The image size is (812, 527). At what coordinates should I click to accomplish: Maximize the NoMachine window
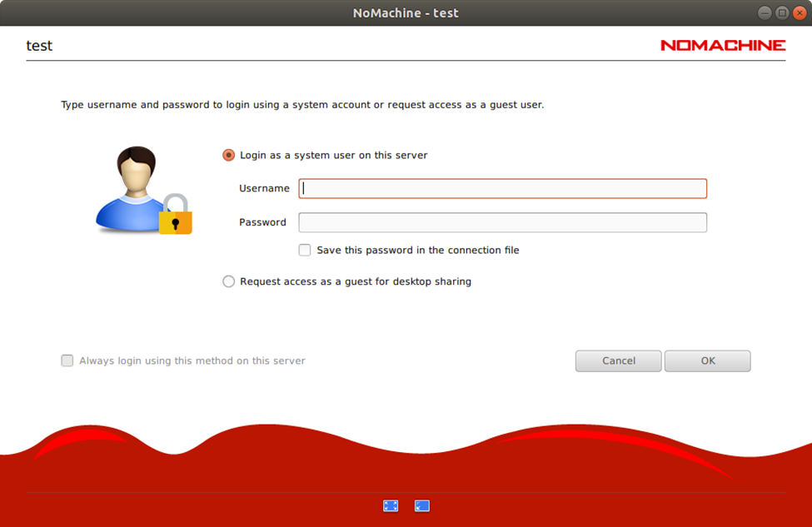(x=782, y=13)
